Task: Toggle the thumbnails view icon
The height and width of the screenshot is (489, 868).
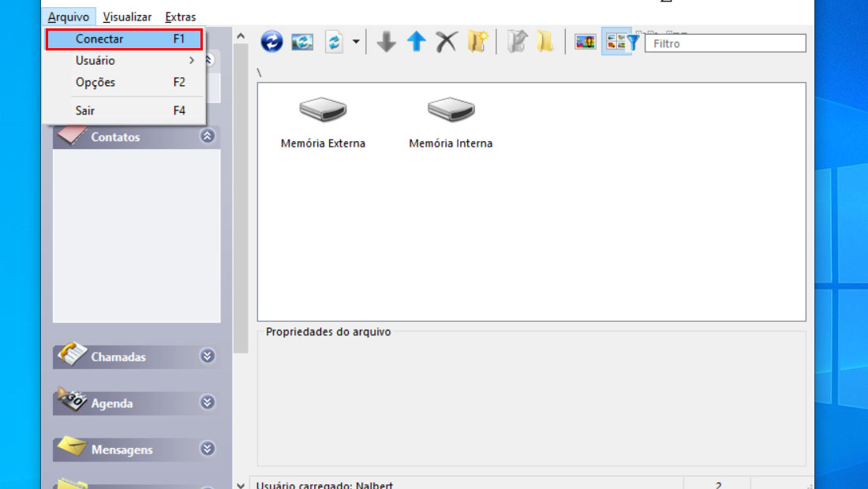Action: pyautogui.click(x=615, y=42)
